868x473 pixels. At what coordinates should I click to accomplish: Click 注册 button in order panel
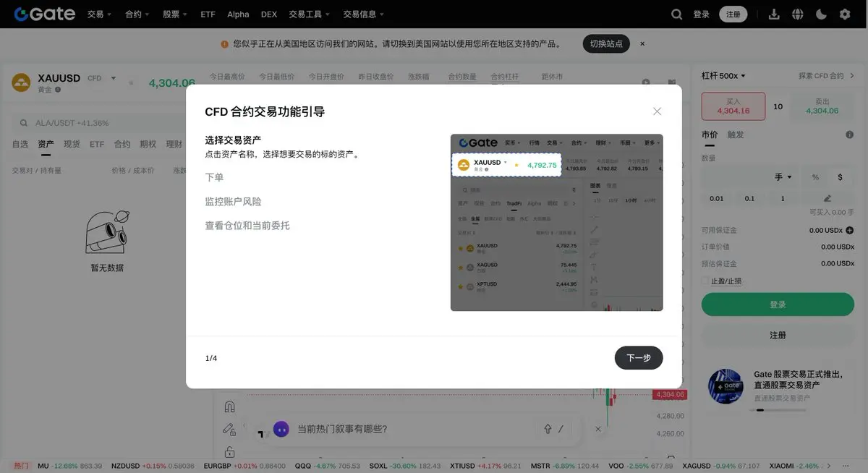[778, 335]
